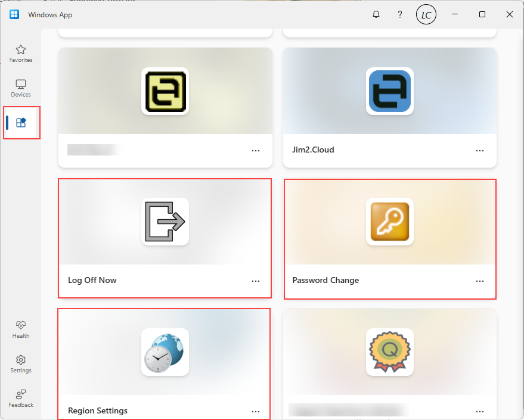Select the Devices icon in the sidebar
524x420 pixels.
(x=20, y=88)
